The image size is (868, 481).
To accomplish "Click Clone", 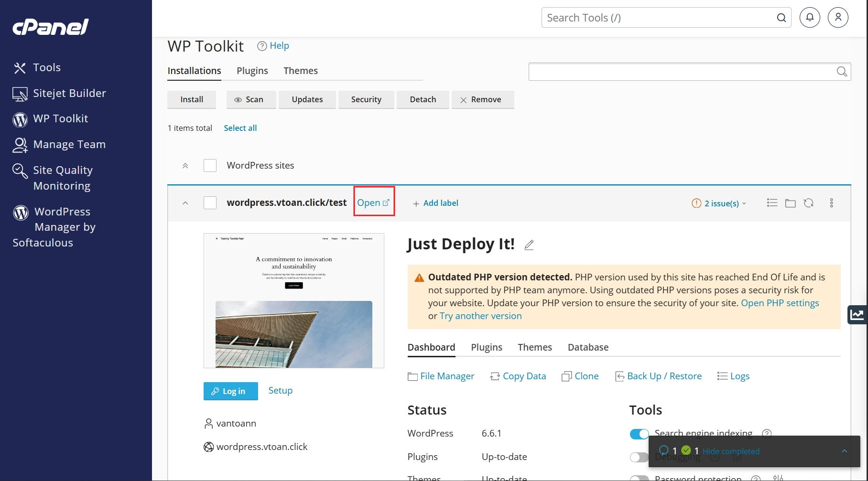I will pos(580,376).
